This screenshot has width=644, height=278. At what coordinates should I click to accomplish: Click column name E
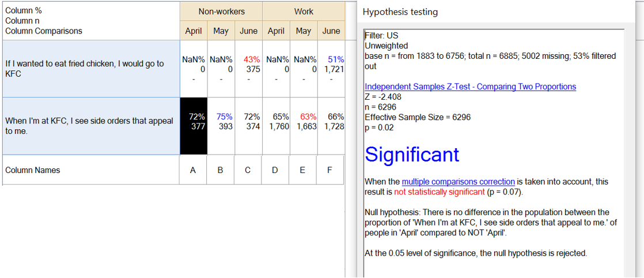302,170
